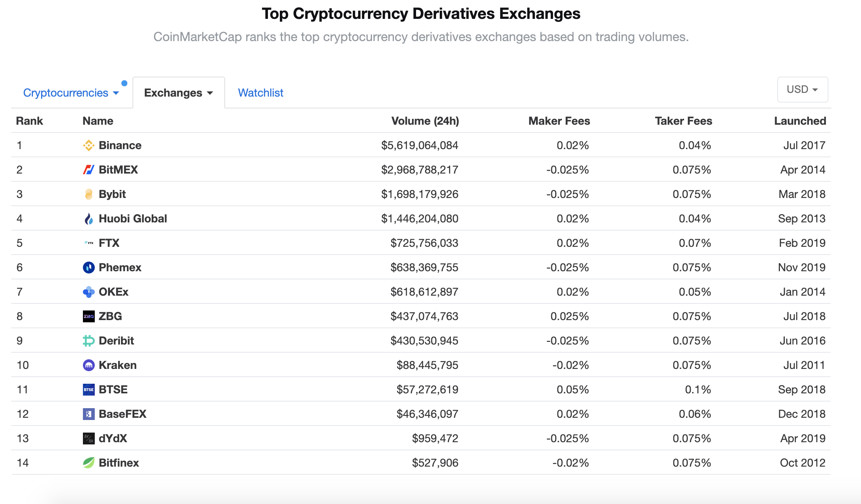Click the Binance logo icon

(88, 145)
